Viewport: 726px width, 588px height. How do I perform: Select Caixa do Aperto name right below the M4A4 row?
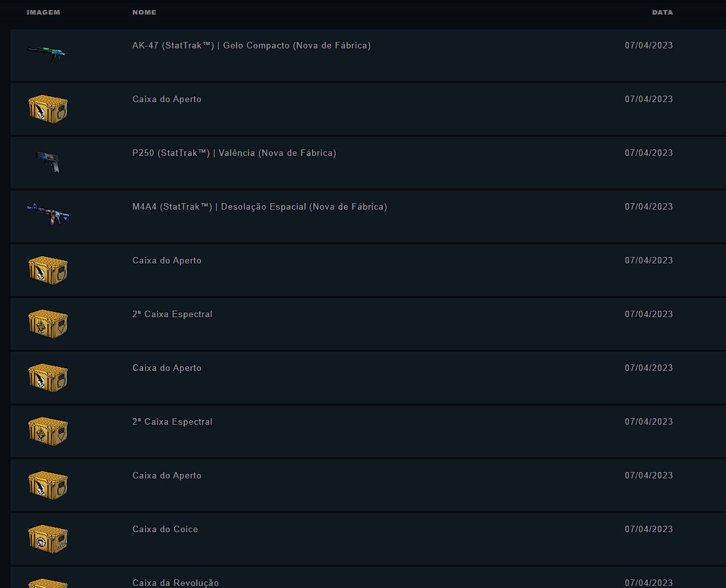tap(167, 260)
